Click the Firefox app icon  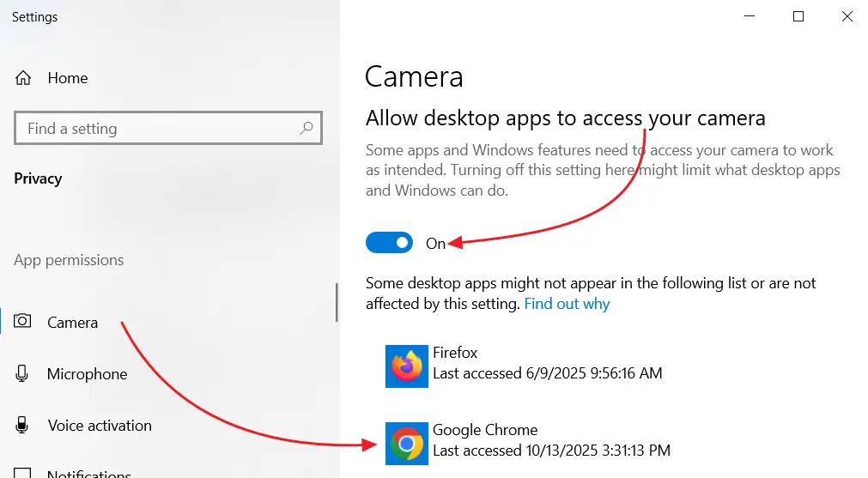tap(406, 366)
